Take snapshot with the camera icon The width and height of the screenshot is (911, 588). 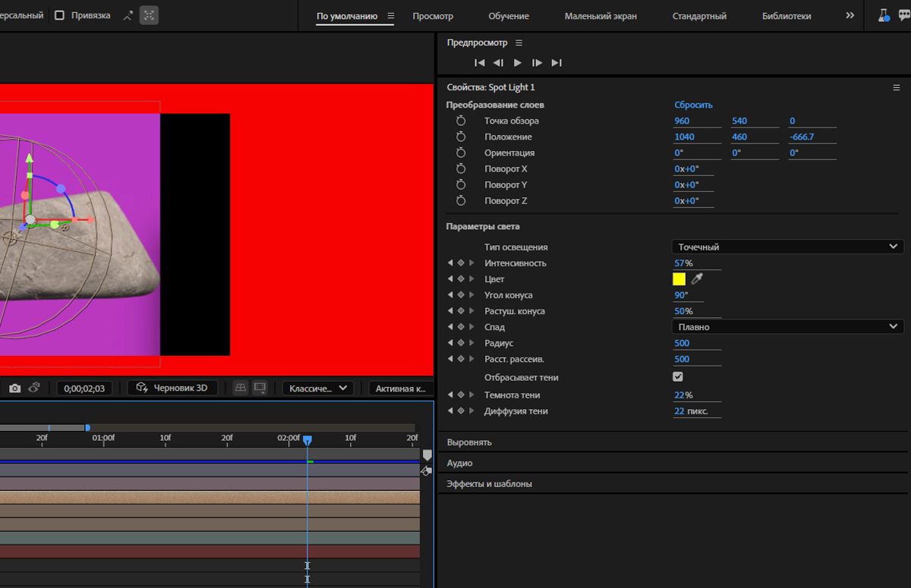[x=14, y=388]
